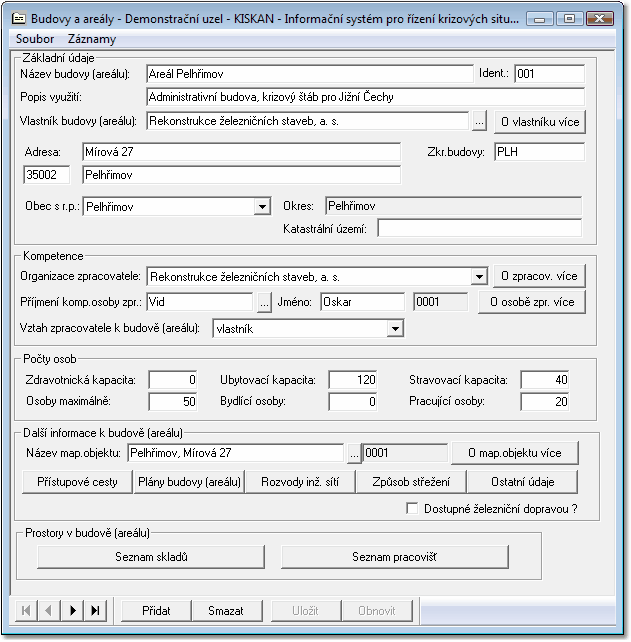The image size is (631, 642).
Task: Minimize the Budovy a areály window
Action: (x=539, y=19)
